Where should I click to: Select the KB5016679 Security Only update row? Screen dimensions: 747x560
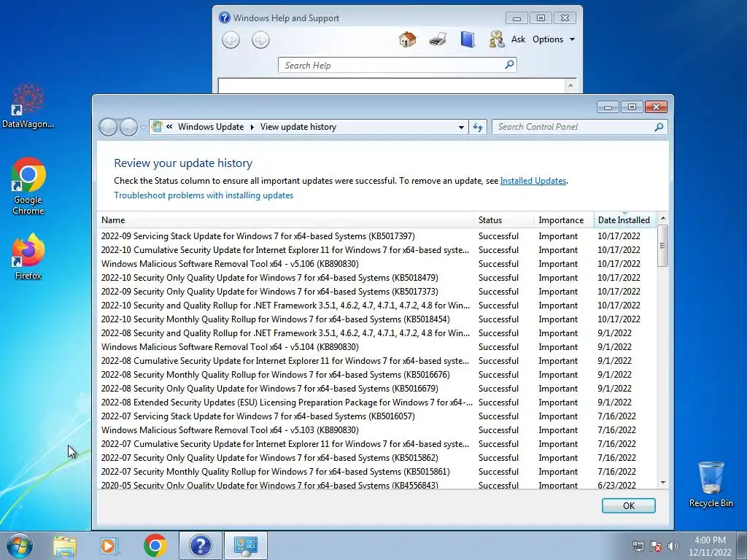pos(376,389)
